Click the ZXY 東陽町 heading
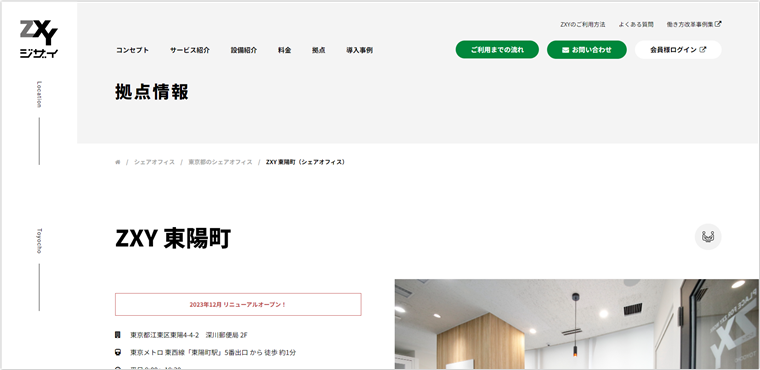The width and height of the screenshot is (760, 370). pos(173,239)
